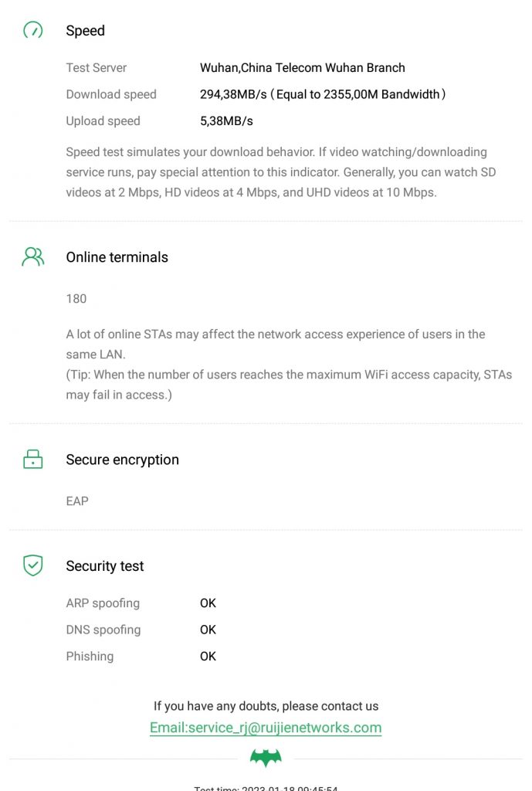This screenshot has height=791, width=532.
Task: Click the Phishing OK result
Action: coord(208,657)
